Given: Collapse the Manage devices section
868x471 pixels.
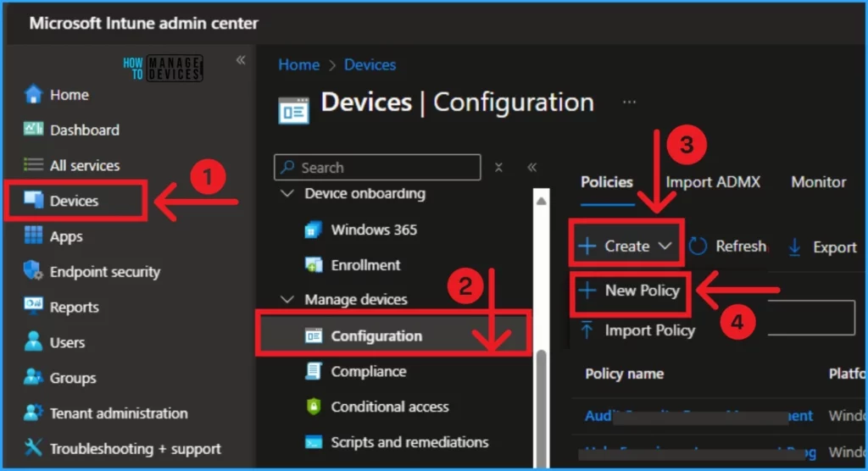Looking at the screenshot, I should point(287,299).
